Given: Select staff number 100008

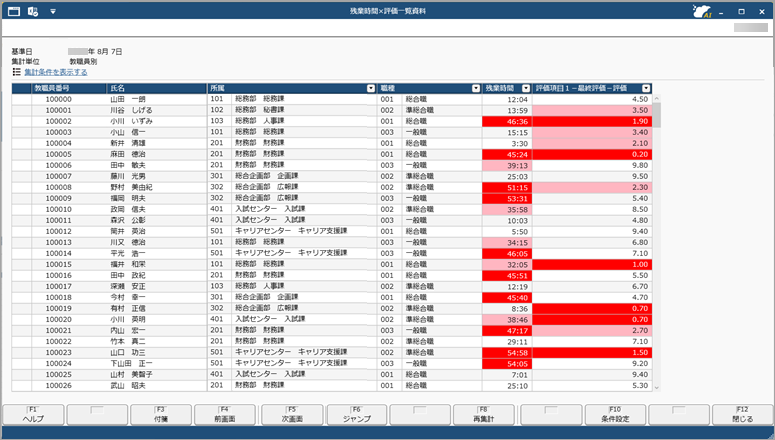Looking at the screenshot, I should click(x=59, y=187).
